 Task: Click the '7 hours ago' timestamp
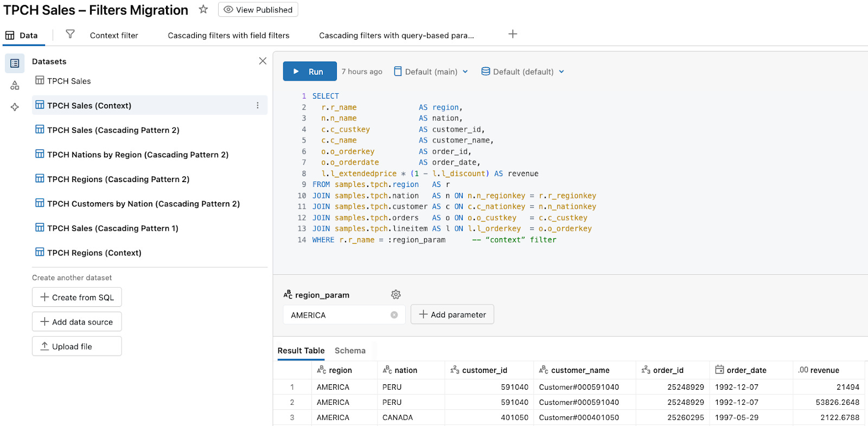point(362,72)
